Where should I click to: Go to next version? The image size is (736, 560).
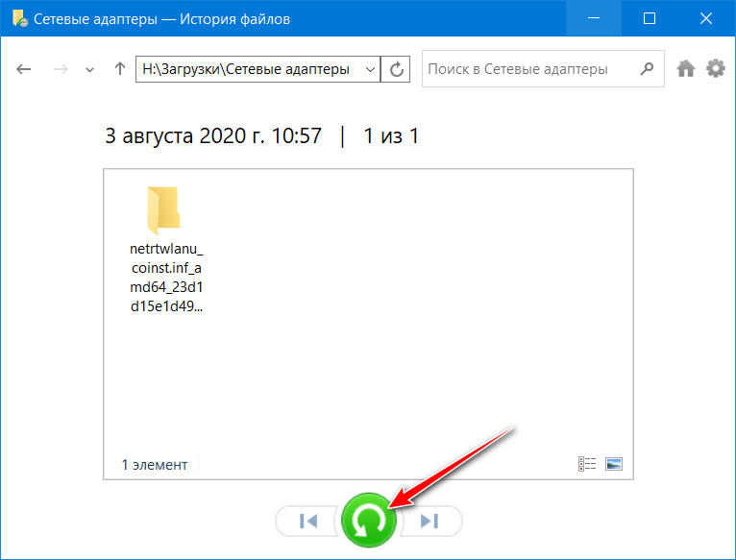click(429, 521)
